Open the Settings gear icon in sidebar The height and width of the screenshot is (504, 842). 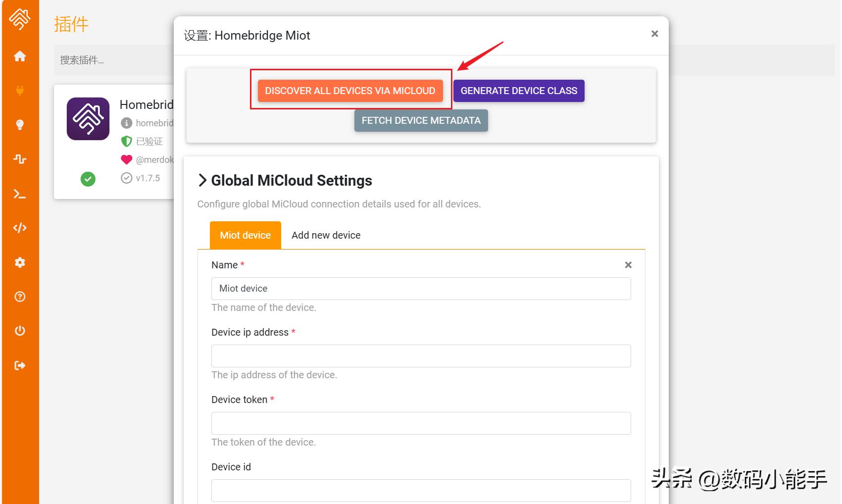pos(20,262)
